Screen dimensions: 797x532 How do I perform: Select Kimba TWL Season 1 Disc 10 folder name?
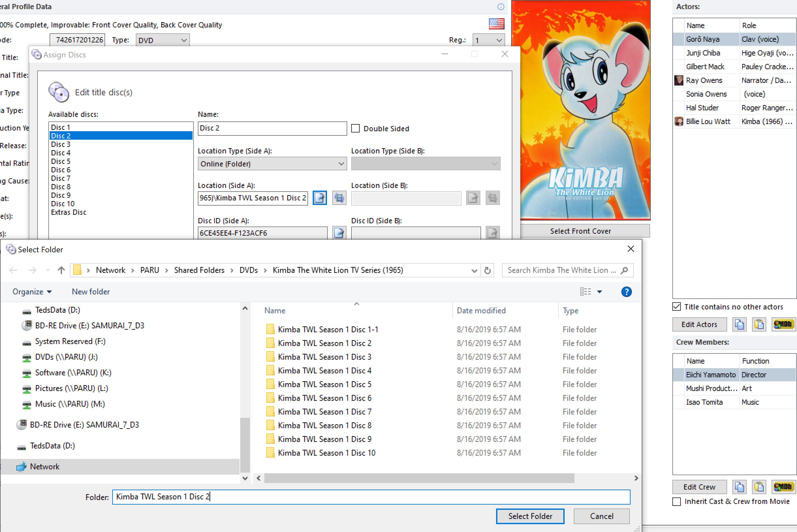327,453
